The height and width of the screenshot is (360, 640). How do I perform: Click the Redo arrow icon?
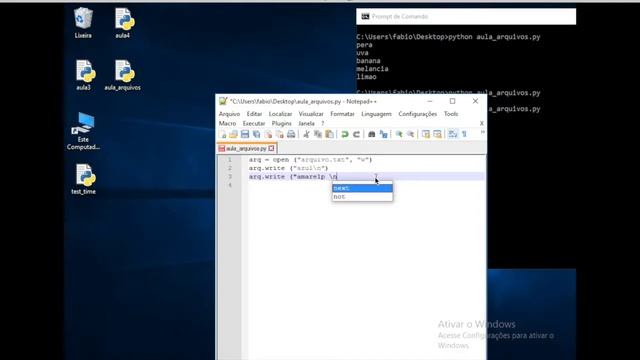356,134
